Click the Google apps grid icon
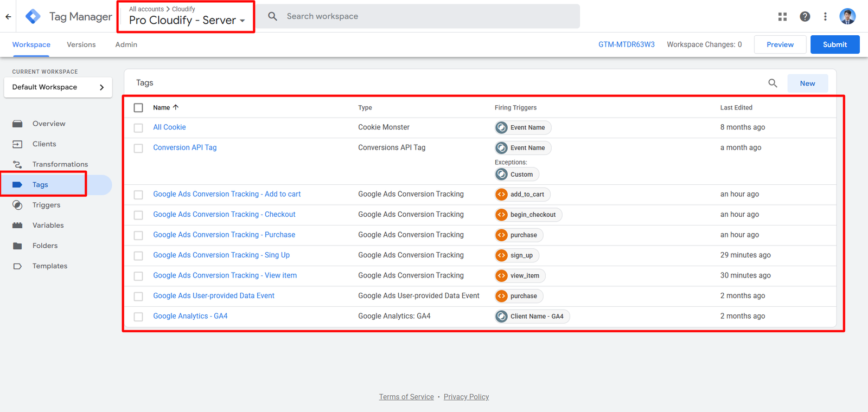 tap(782, 17)
